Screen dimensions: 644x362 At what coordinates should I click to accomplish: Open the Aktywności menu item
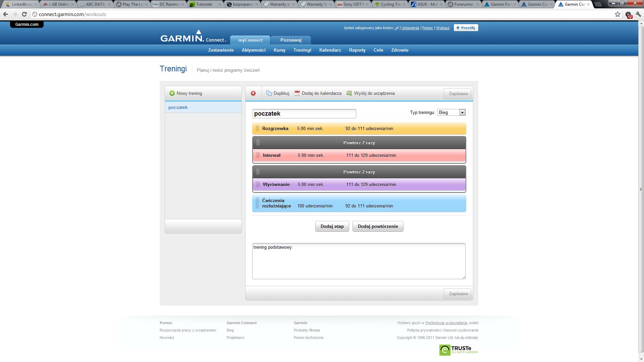[x=254, y=50]
